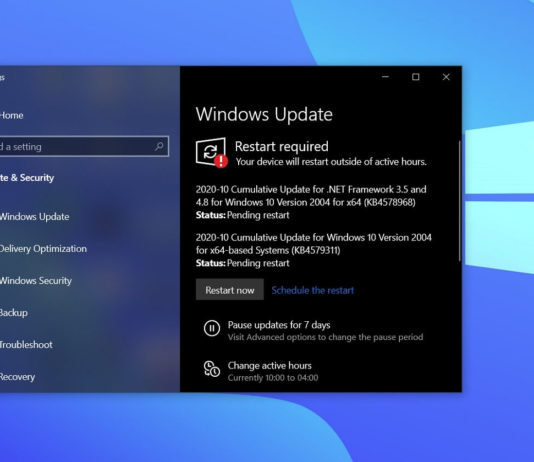Click the Pause updates pause icon
This screenshot has width=534, height=462.
coord(212,329)
